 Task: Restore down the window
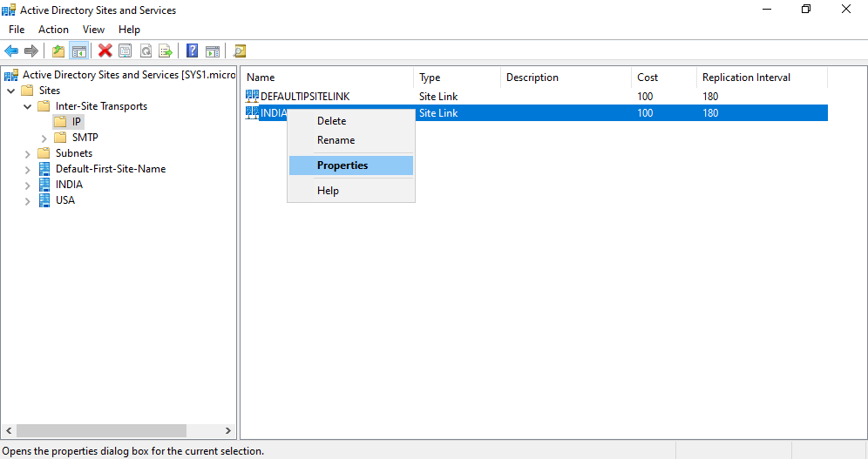[806, 9]
